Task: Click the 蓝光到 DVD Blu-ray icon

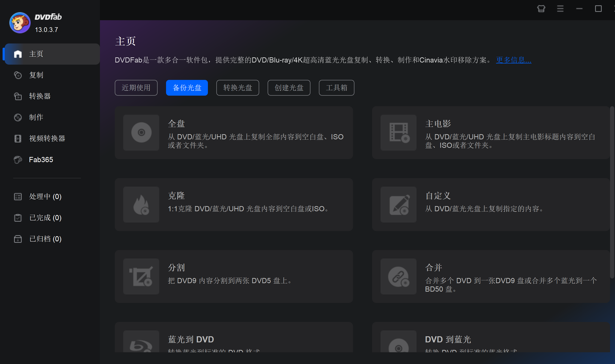Action: point(141,341)
